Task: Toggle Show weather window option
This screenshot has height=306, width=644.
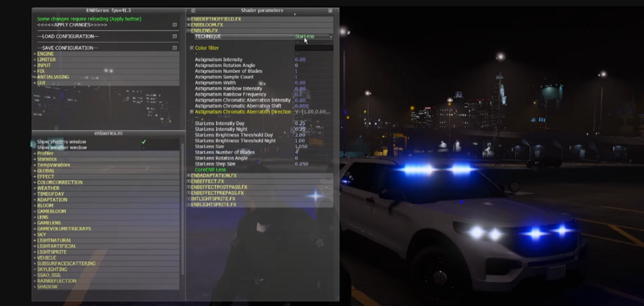Action: click(144, 148)
